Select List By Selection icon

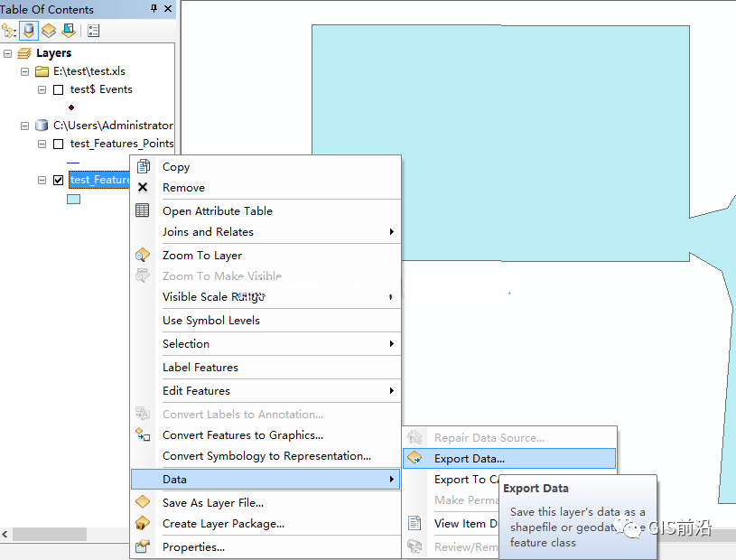coord(69,31)
